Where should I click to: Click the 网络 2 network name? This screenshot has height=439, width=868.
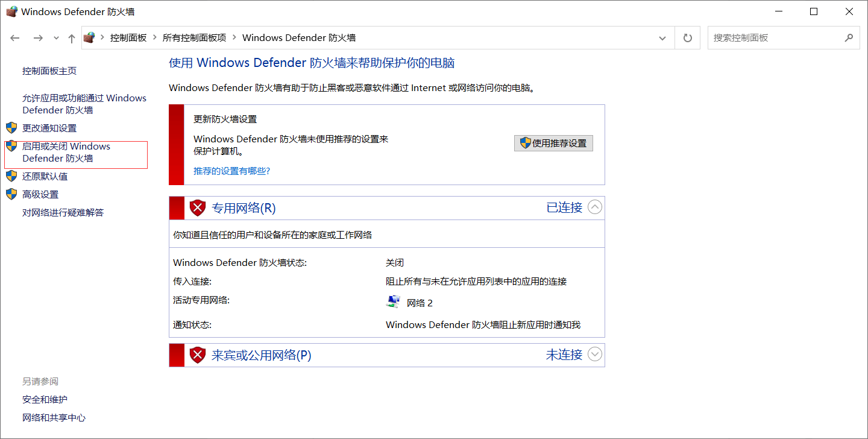point(420,303)
